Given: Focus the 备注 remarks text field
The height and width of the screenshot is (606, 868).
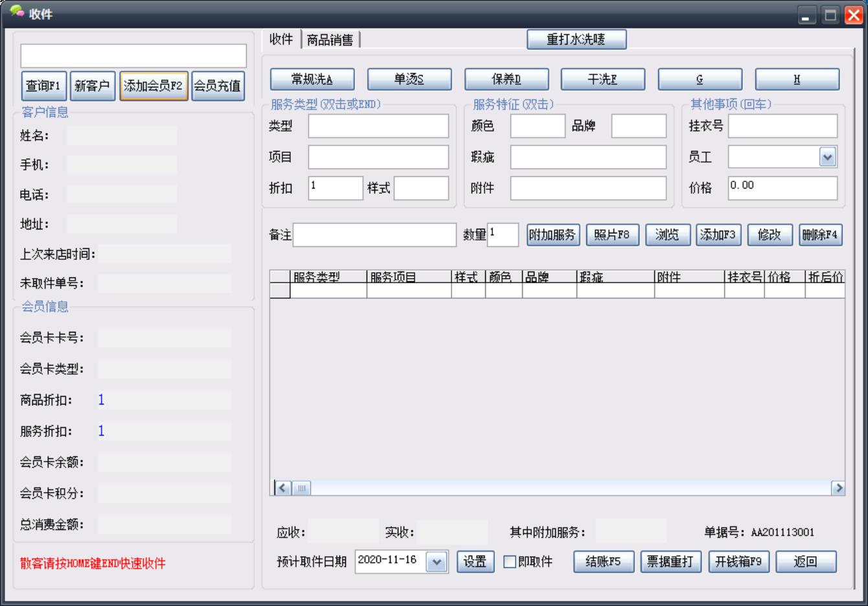Looking at the screenshot, I should [x=374, y=235].
